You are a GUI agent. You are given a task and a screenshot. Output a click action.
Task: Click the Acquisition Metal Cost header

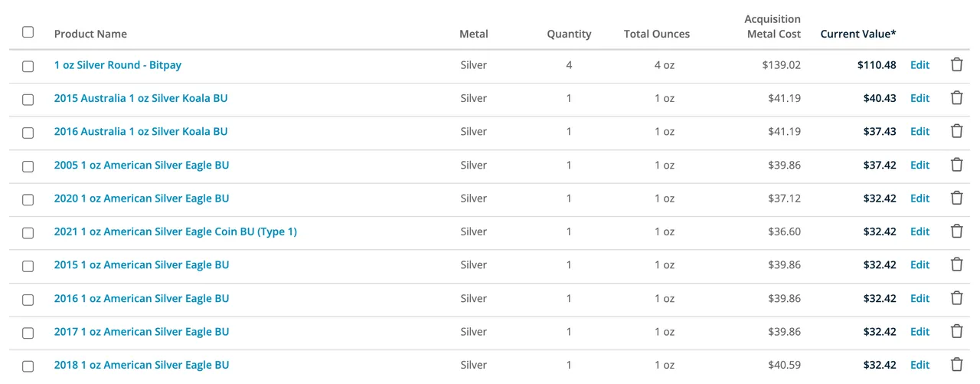[772, 26]
